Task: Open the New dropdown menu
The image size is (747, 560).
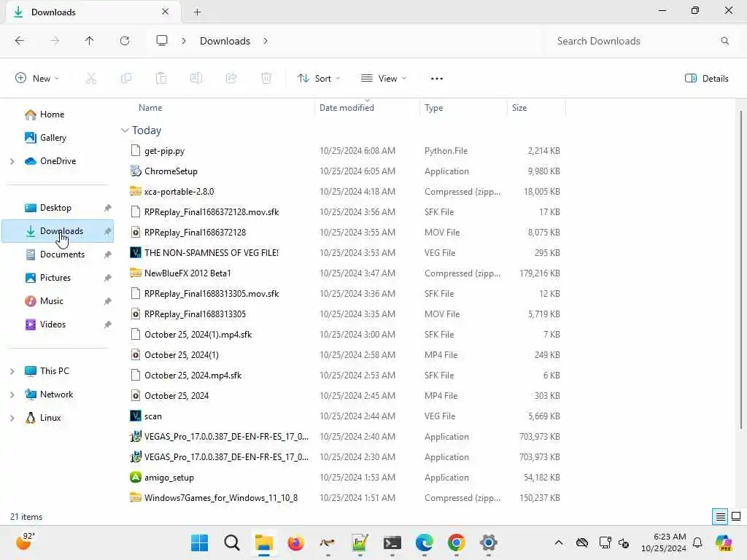Action: tap(37, 79)
